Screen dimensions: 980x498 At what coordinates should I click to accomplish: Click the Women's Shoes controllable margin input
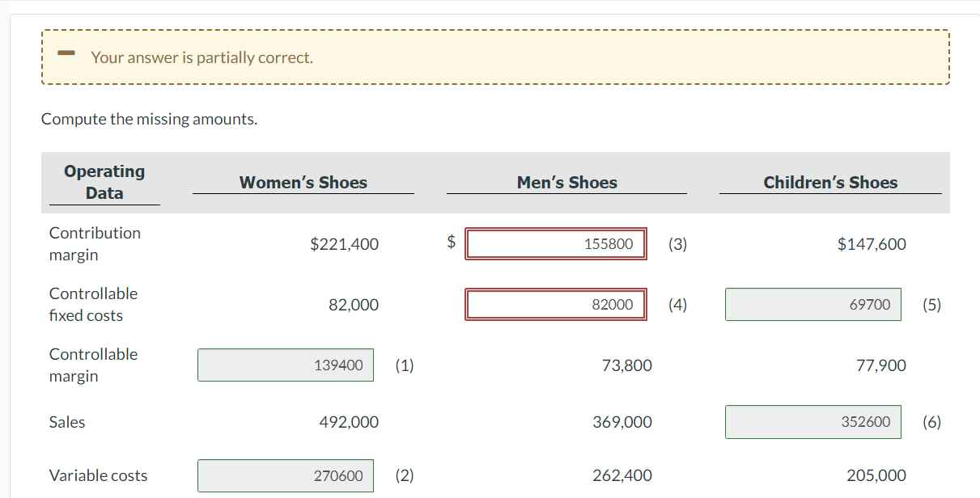tap(285, 365)
